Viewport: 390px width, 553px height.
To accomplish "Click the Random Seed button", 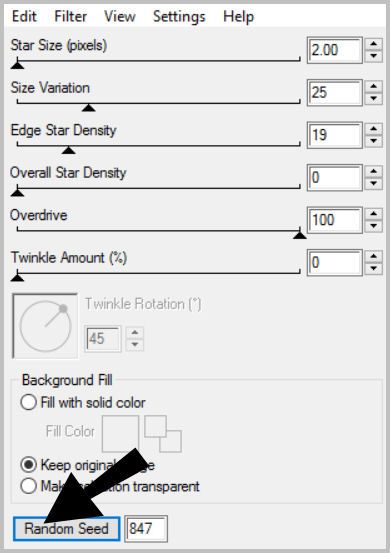I will pyautogui.click(x=67, y=528).
